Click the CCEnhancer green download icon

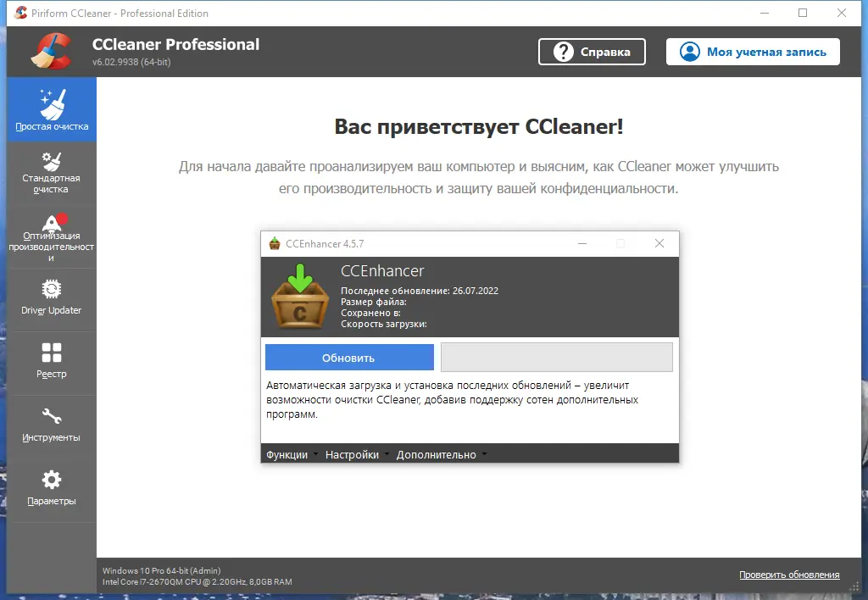298,297
